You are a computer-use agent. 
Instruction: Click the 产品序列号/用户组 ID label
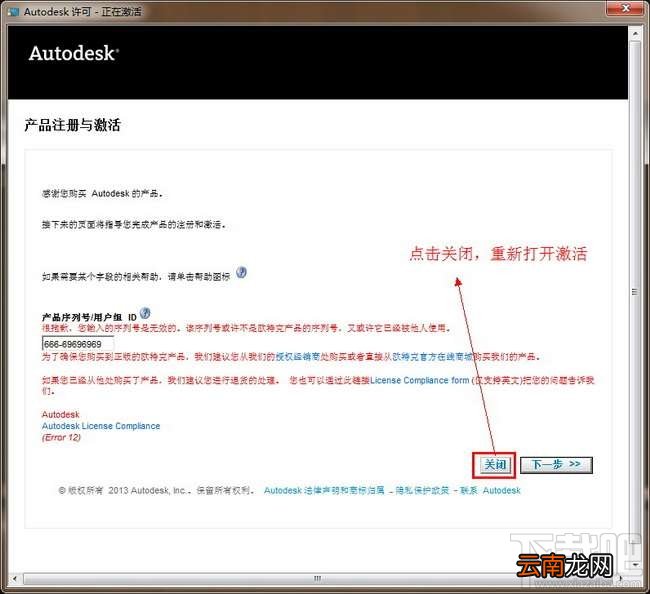(89, 317)
